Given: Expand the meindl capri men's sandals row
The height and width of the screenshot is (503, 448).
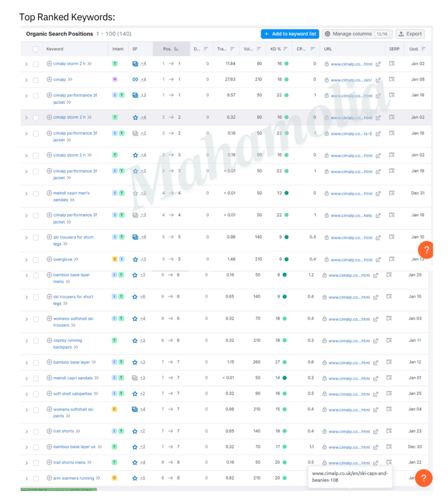Looking at the screenshot, I should pos(27,194).
